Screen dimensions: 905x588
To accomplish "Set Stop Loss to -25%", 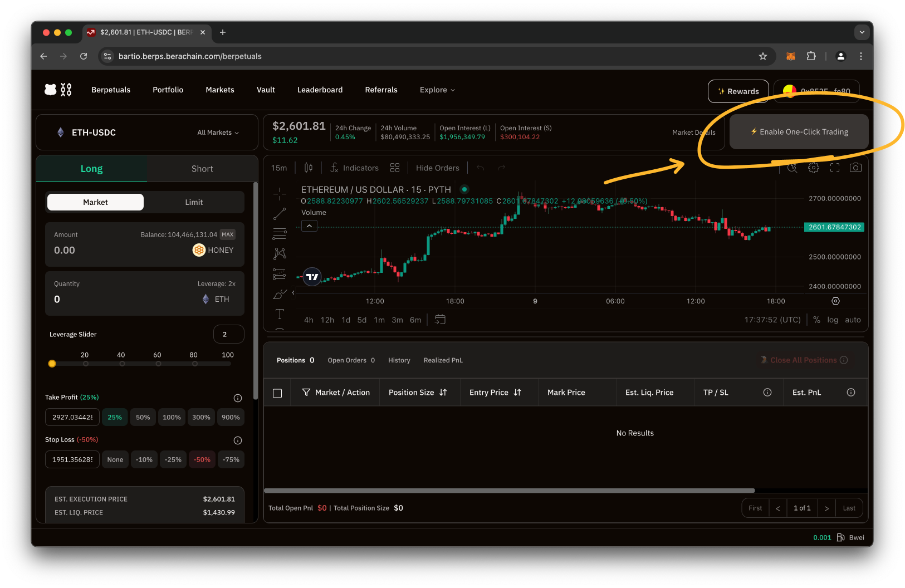I will [173, 459].
